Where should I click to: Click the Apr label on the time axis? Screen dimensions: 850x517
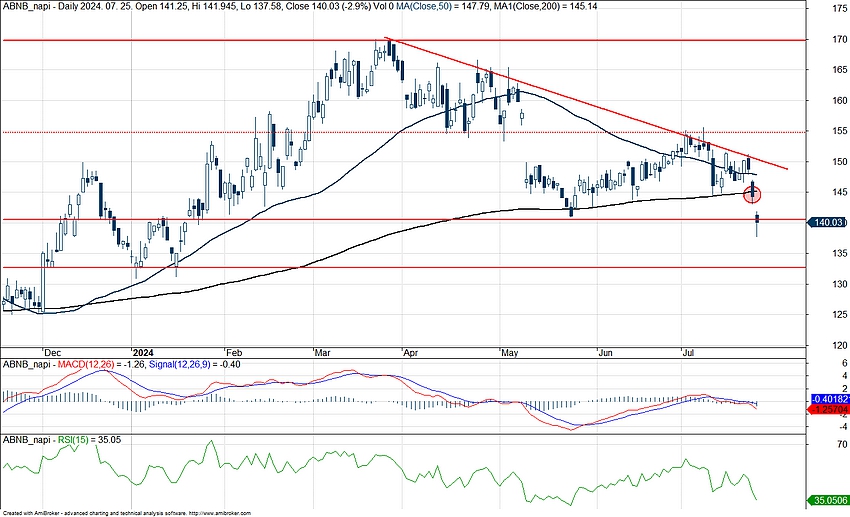coord(411,353)
